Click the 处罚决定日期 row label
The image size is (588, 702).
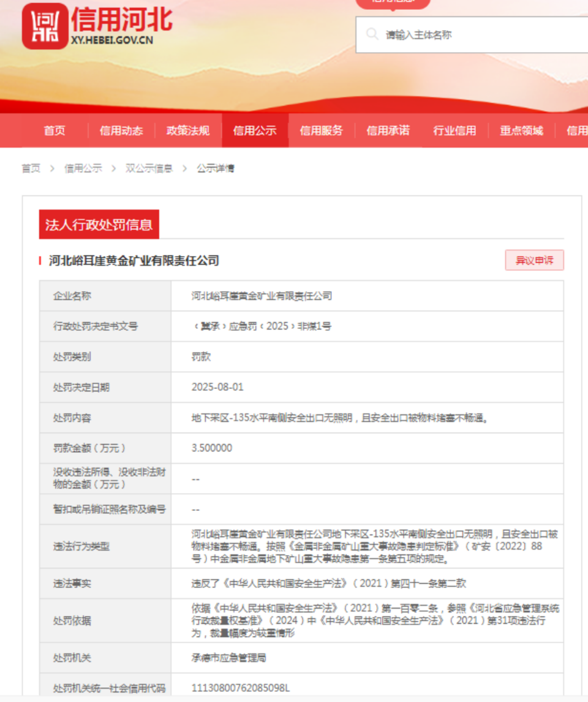tap(81, 387)
